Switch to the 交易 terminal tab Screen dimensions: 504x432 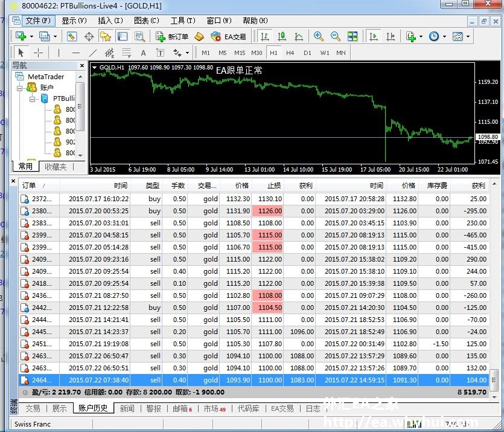point(33,408)
